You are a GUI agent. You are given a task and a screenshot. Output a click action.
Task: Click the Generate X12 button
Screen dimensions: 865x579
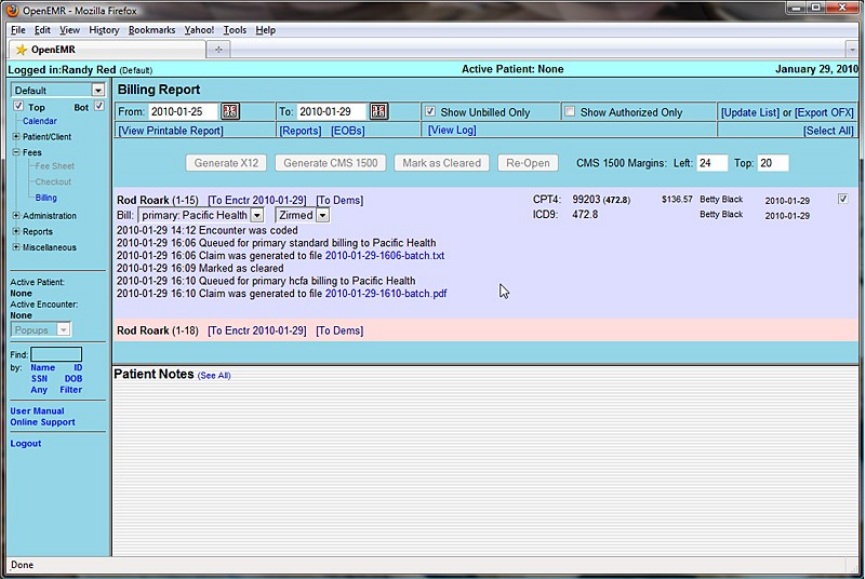tap(226, 163)
